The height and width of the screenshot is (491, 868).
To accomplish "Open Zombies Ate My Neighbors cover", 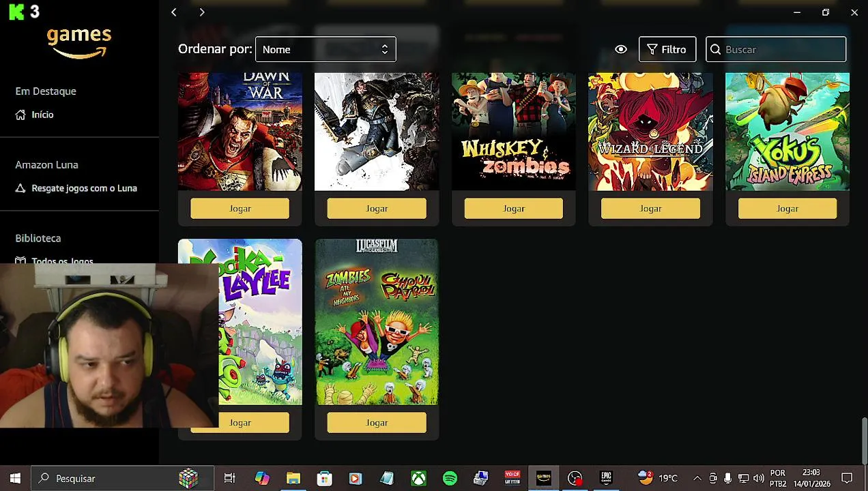I will click(377, 322).
